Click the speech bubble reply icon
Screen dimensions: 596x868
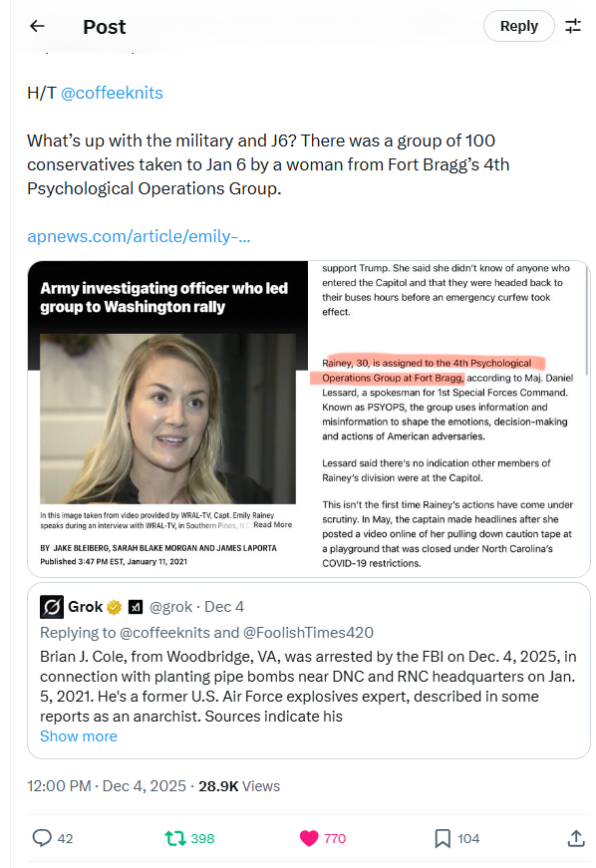point(42,838)
